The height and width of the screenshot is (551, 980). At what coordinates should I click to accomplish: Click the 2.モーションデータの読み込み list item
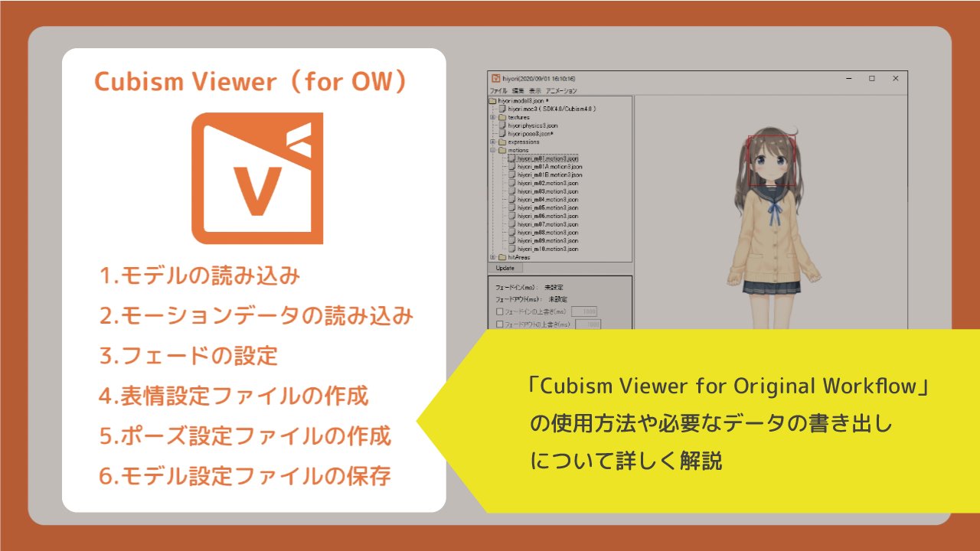point(256,316)
